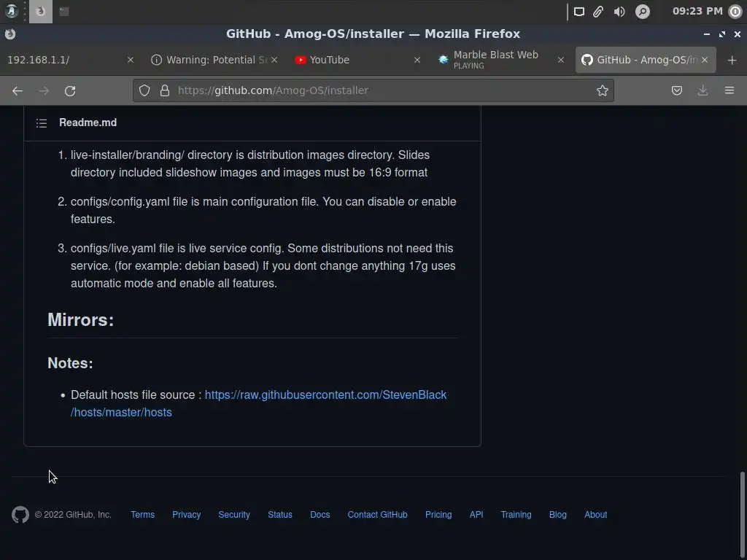Image resolution: width=747 pixels, height=560 pixels.
Task: Open the Status footer link
Action: point(279,515)
